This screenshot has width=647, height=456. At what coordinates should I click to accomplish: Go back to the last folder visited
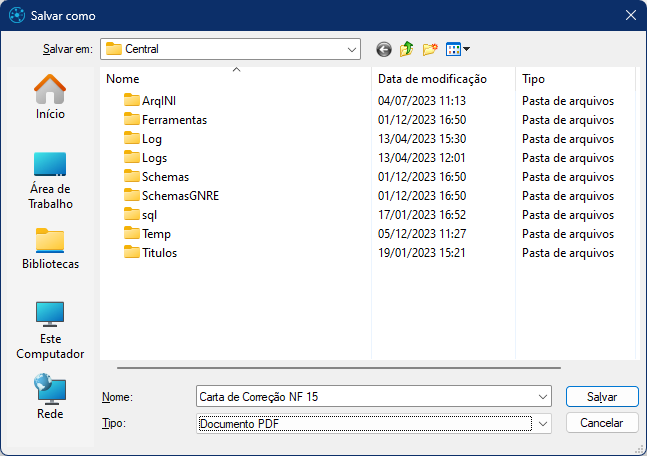384,50
